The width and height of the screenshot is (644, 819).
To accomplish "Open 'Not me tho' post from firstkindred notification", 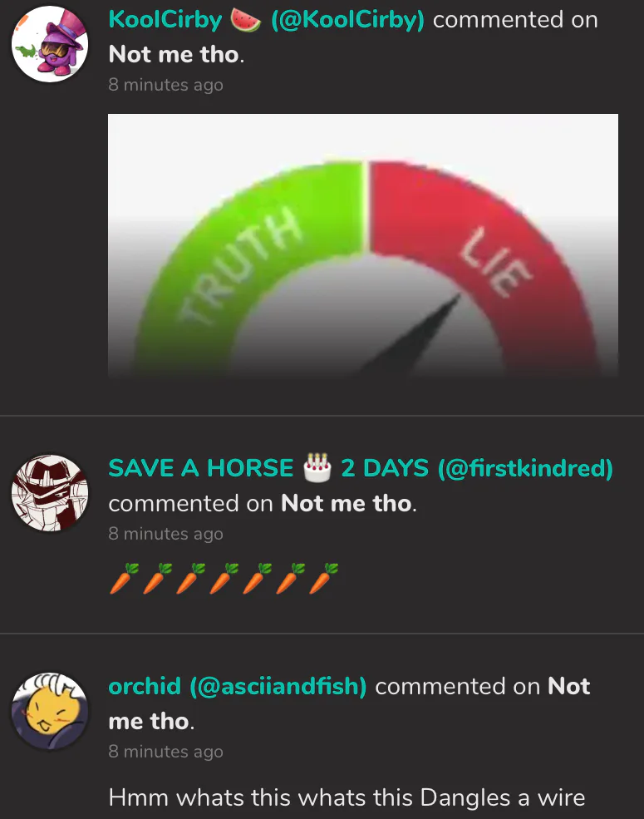I will (x=347, y=503).
